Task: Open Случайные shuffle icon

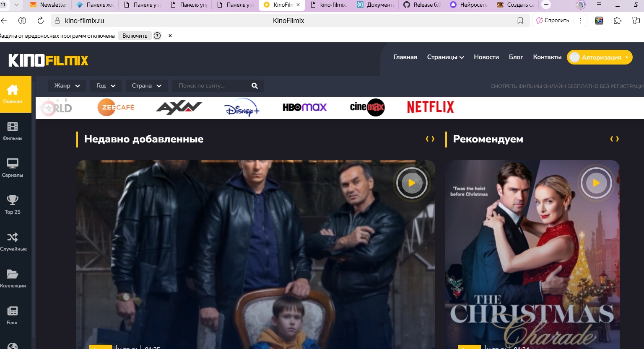Action: click(13, 241)
